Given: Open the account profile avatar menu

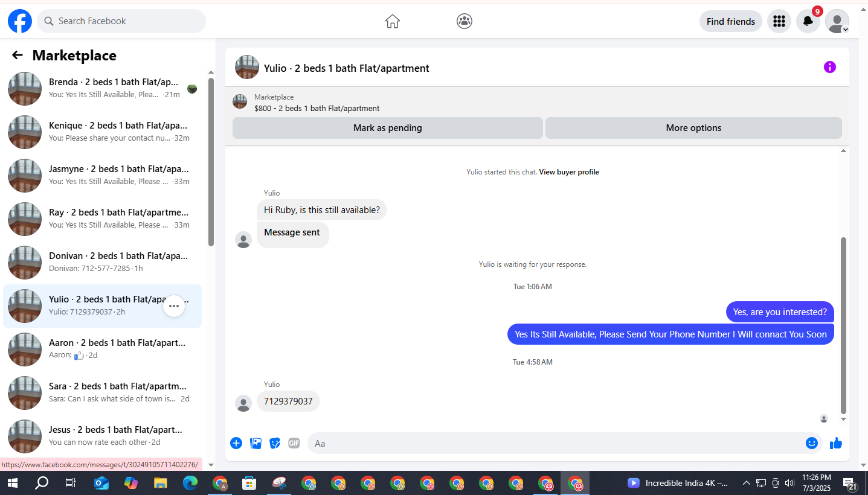Looking at the screenshot, I should click(x=837, y=21).
